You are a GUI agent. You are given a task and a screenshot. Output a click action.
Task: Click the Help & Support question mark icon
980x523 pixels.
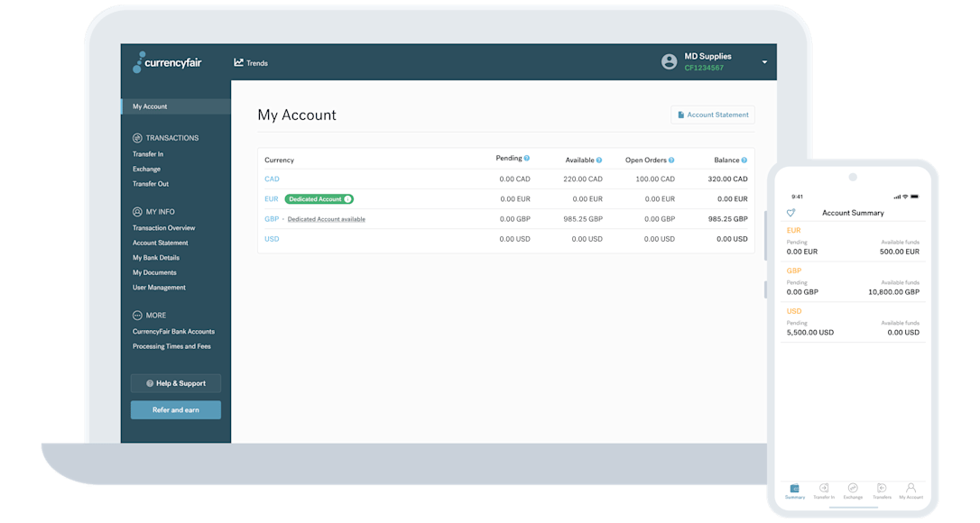151,382
